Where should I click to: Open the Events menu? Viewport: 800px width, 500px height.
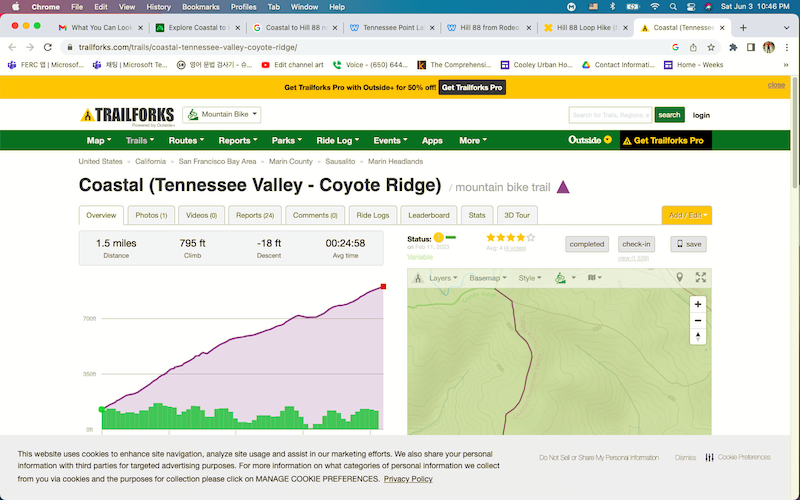coord(390,140)
